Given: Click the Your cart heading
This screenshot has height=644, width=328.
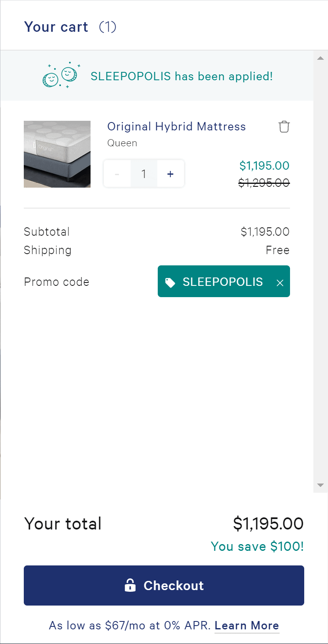Looking at the screenshot, I should (56, 27).
